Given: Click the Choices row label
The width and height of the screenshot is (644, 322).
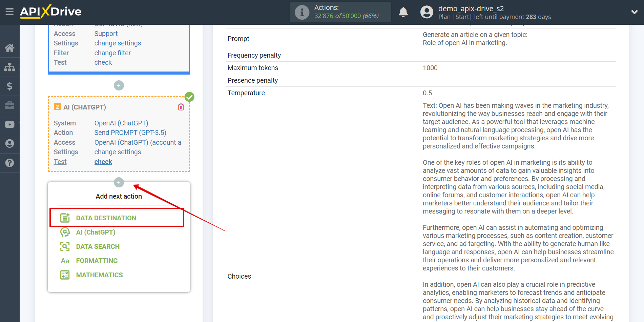Looking at the screenshot, I should coord(239,276).
